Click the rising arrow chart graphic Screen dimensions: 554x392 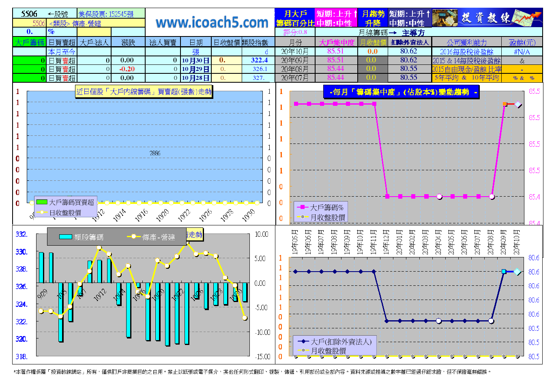coord(527,18)
